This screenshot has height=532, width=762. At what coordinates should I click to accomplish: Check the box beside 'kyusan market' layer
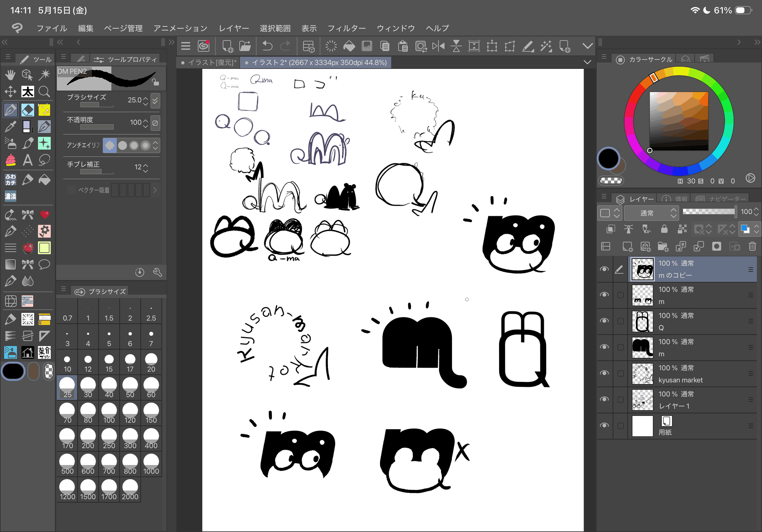[x=620, y=373]
